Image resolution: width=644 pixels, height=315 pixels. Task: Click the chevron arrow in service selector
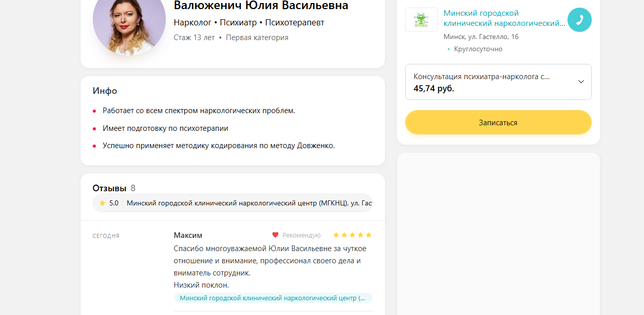tap(581, 82)
